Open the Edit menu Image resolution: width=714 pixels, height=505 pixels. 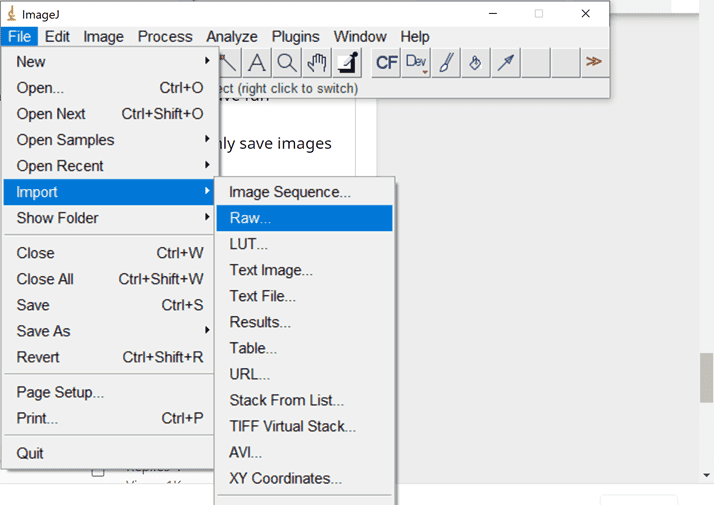pos(57,36)
